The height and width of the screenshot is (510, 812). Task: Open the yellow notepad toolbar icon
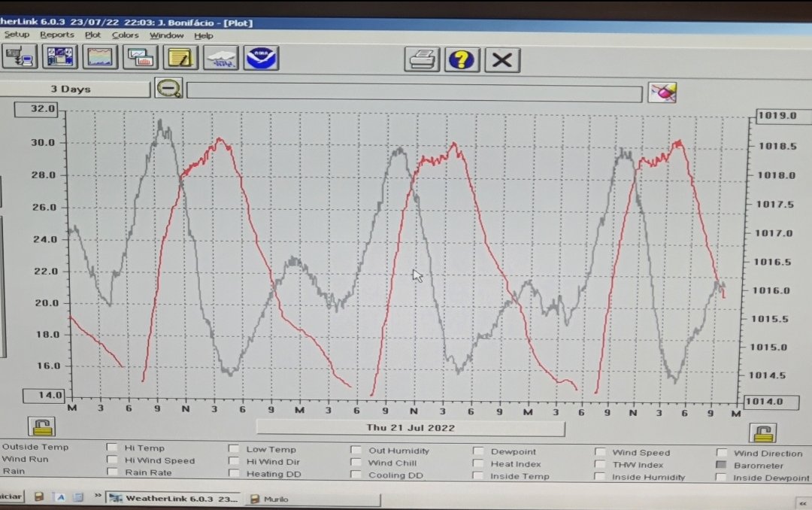[x=180, y=58]
